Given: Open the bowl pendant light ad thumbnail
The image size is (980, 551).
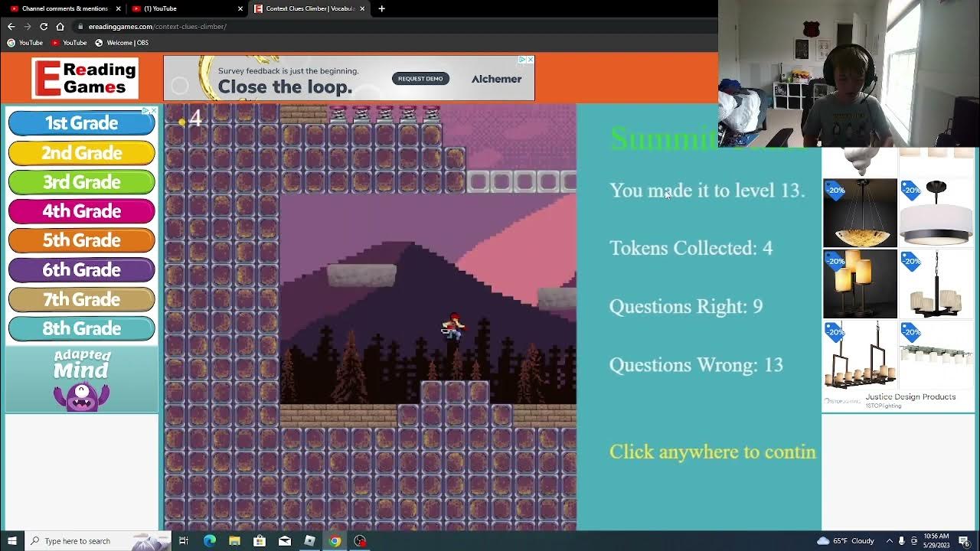Looking at the screenshot, I should tap(860, 214).
